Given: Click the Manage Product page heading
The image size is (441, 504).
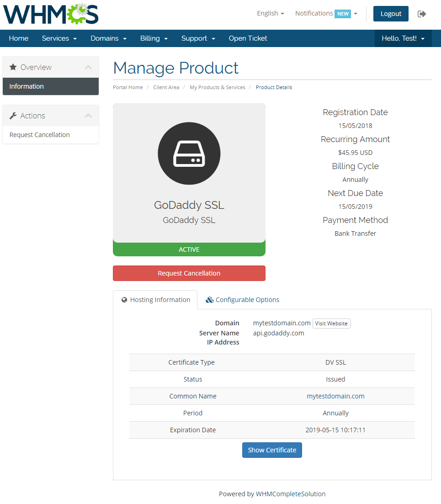Looking at the screenshot, I should coord(176,68).
